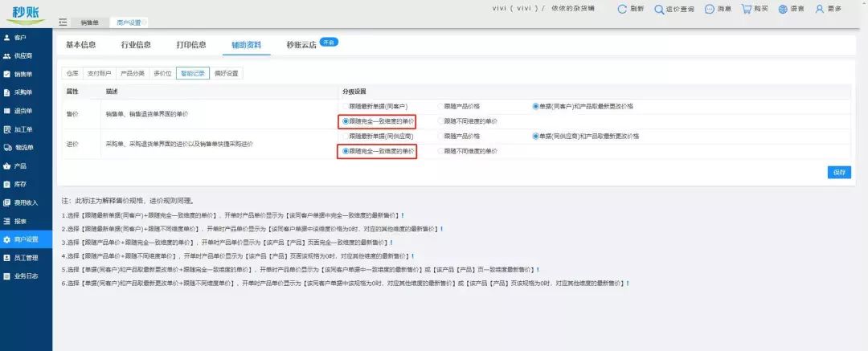Click the 秒账 logo
The height and width of the screenshot is (351, 868).
click(26, 14)
